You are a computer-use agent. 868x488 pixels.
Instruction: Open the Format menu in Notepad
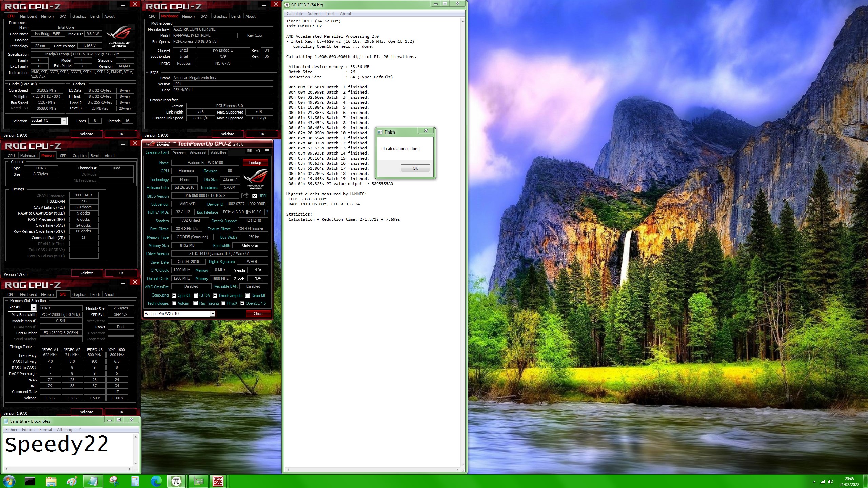(x=46, y=430)
